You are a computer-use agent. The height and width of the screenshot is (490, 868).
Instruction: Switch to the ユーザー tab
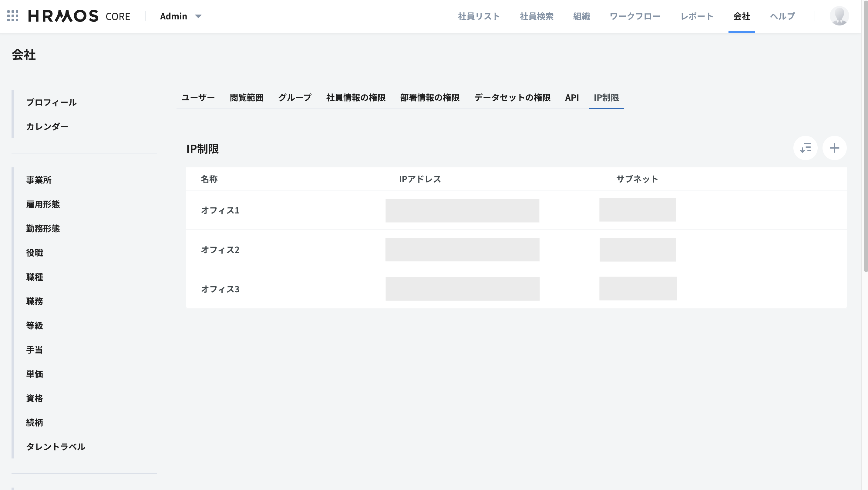pyautogui.click(x=198, y=98)
